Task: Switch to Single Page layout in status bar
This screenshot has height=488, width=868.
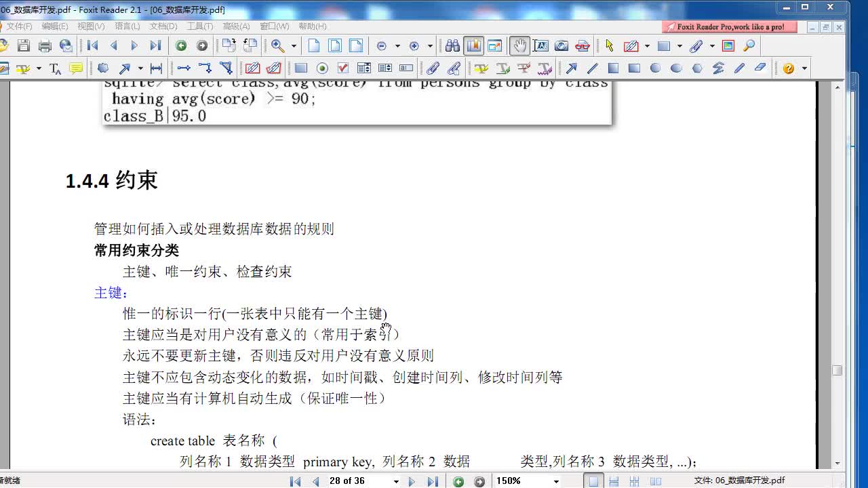Action: (593, 481)
